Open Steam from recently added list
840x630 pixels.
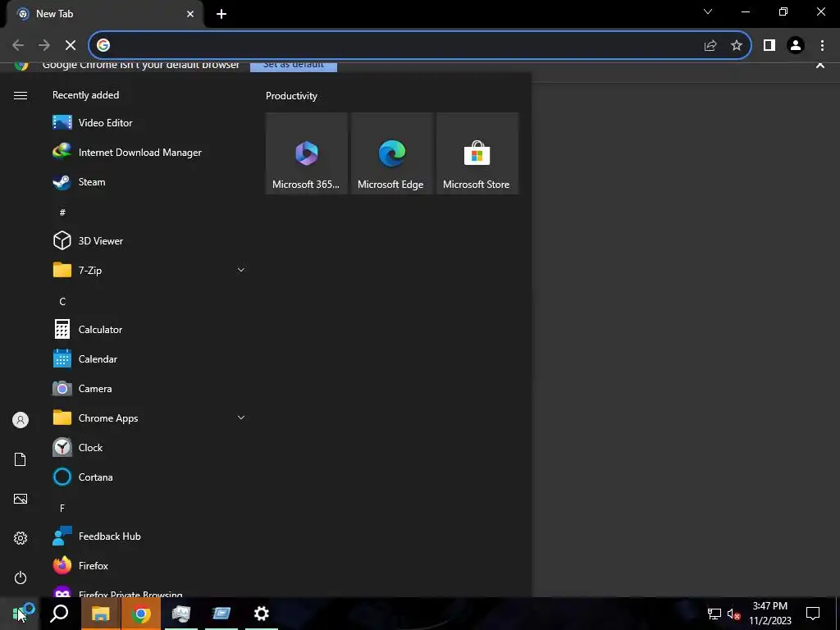coord(148,182)
